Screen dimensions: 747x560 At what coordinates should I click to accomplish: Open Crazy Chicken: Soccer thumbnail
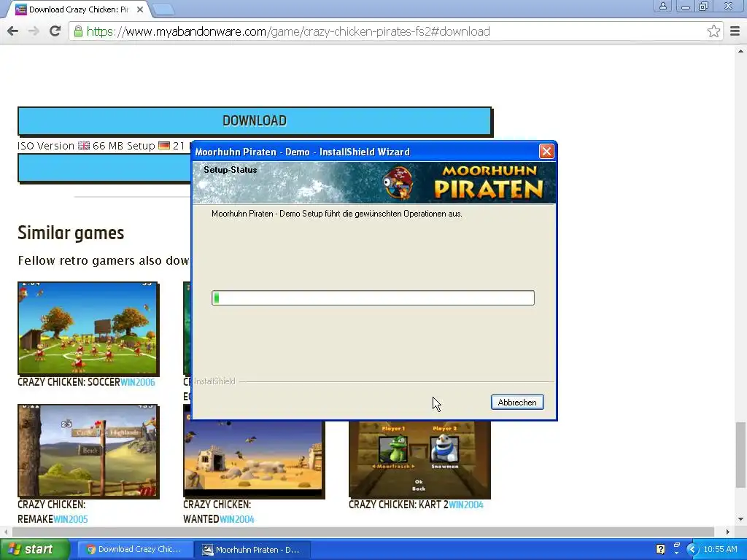pos(88,328)
